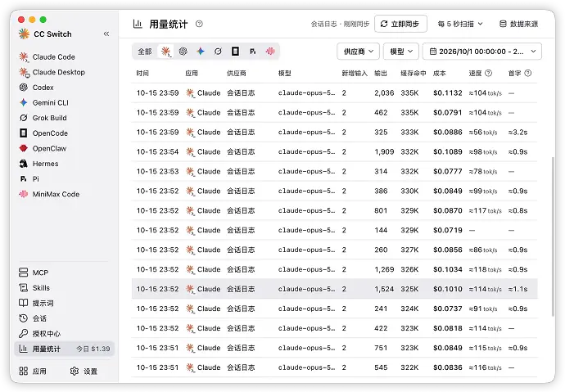The height and width of the screenshot is (392, 565).
Task: Open 提示词 prompts section
Action: [36, 303]
